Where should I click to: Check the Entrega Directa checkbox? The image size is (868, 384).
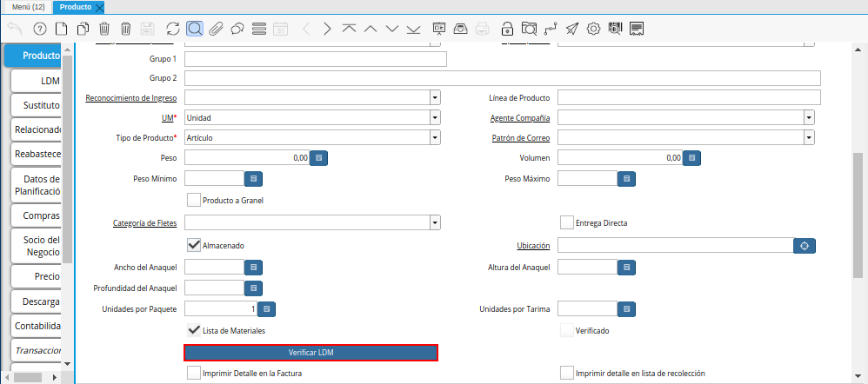(567, 222)
